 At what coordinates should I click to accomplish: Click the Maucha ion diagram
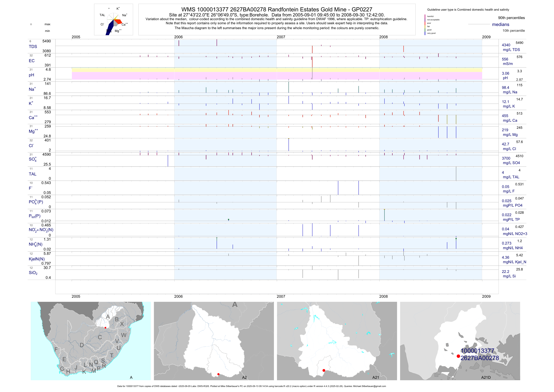tap(113, 20)
